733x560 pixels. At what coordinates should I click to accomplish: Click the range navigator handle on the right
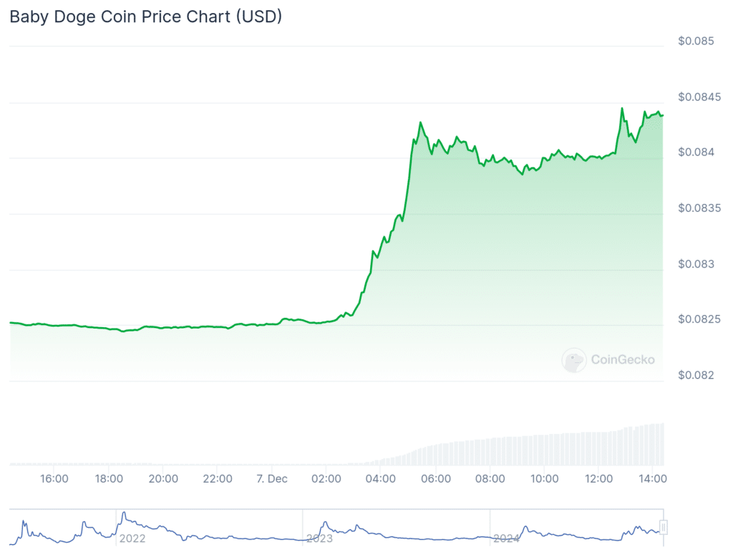tap(664, 528)
